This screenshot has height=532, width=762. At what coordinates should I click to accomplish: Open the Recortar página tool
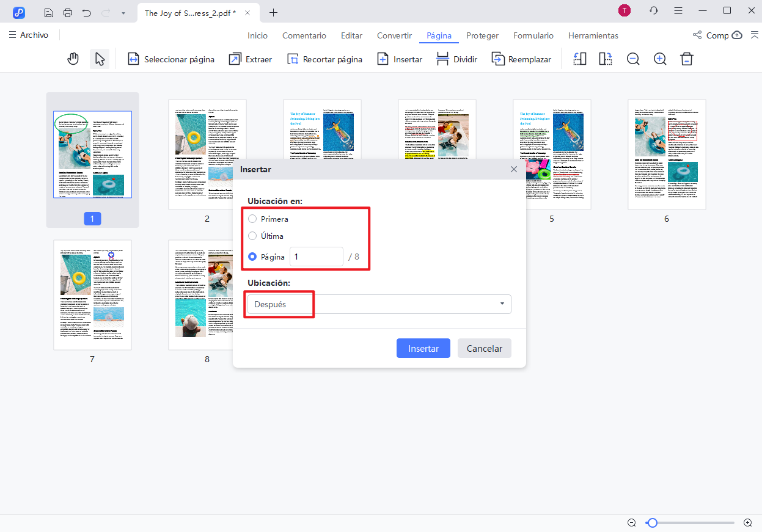point(324,59)
